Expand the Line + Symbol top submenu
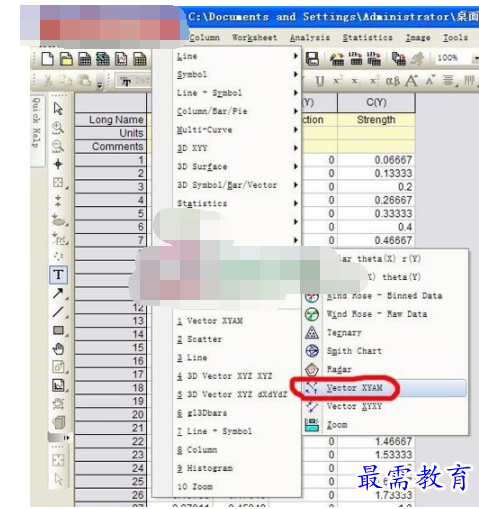 point(236,93)
